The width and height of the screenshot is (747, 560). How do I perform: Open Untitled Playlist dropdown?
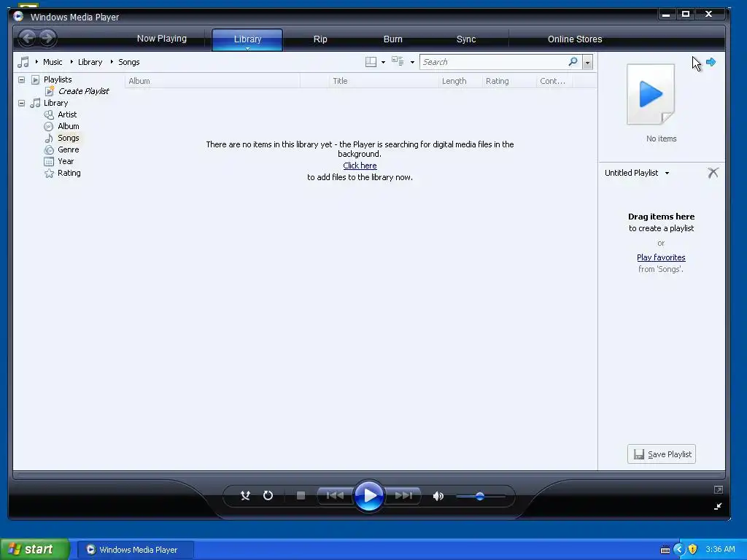point(667,174)
